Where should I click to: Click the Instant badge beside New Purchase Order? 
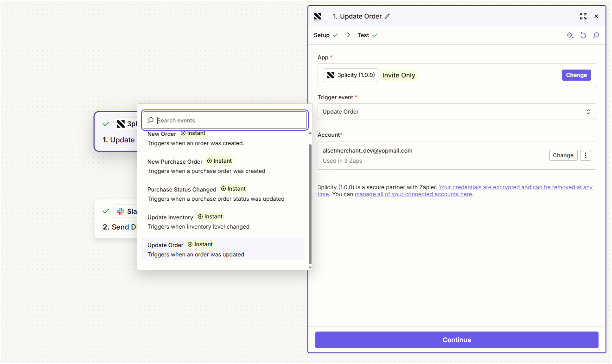coord(219,161)
